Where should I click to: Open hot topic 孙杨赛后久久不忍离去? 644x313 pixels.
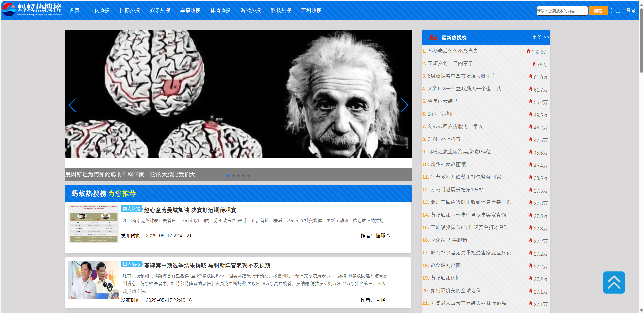click(452, 50)
